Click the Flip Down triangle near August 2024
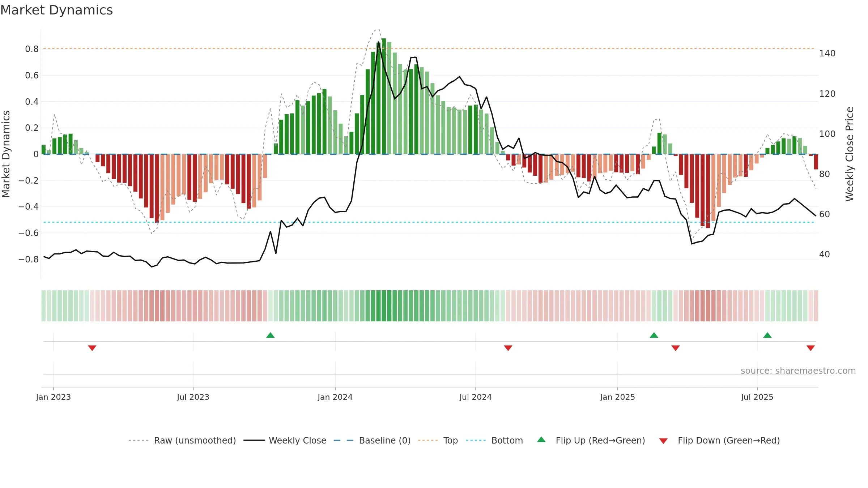868x488 pixels. click(508, 348)
